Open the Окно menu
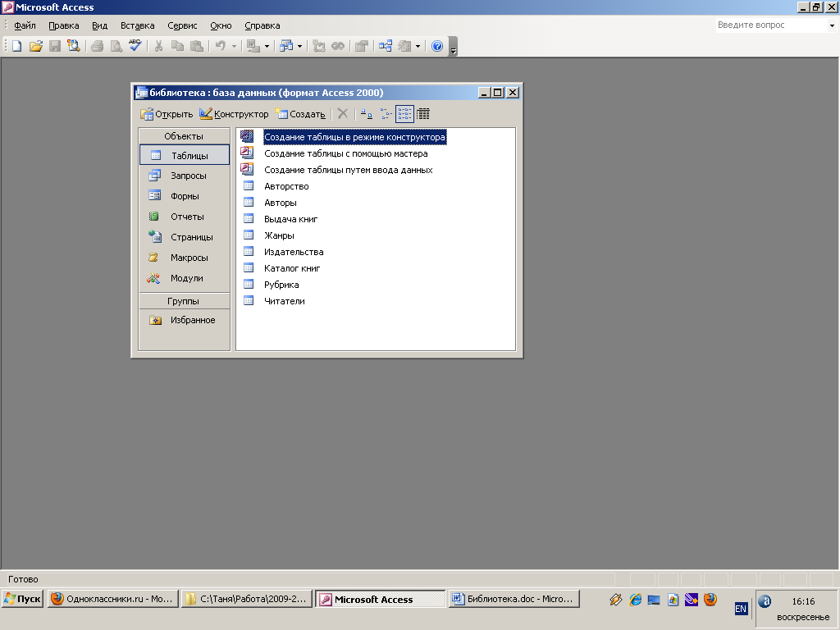The image size is (840, 630). 221,25
